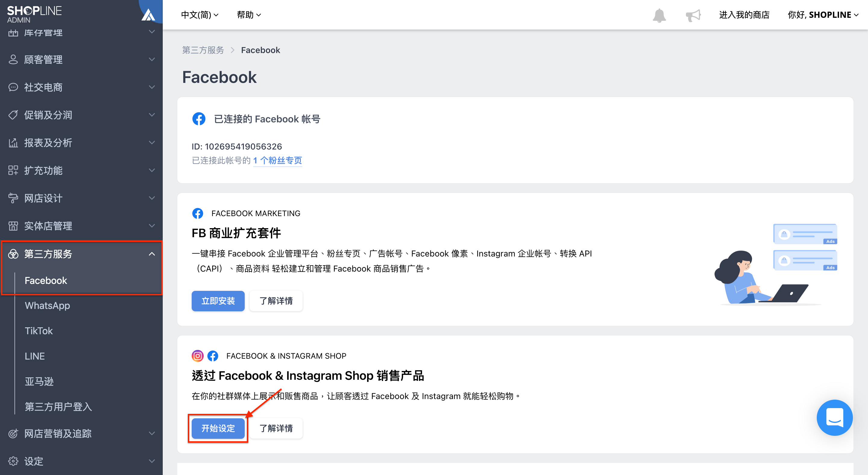The width and height of the screenshot is (868, 475).
Task: Select Facebook in the sidebar submenu
Action: (46, 280)
